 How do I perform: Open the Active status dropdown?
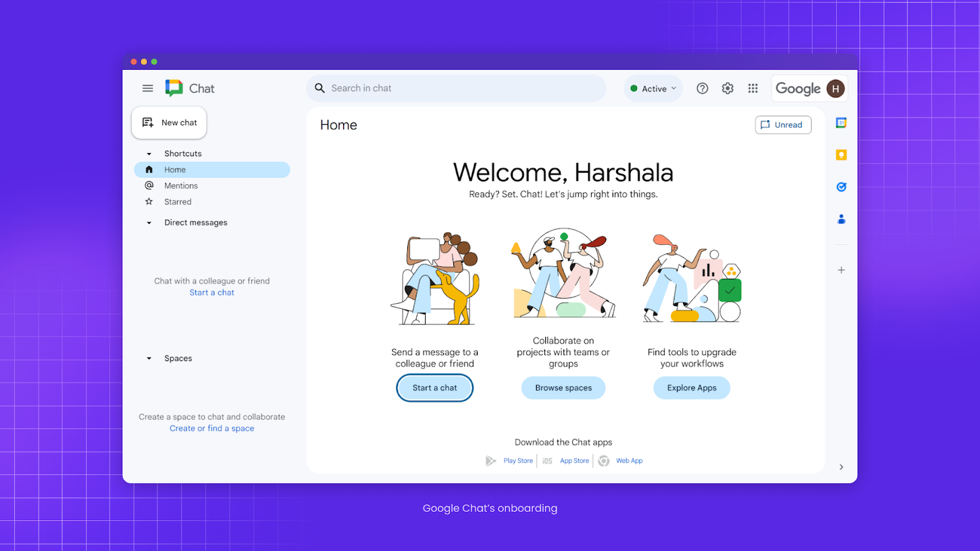coord(654,89)
